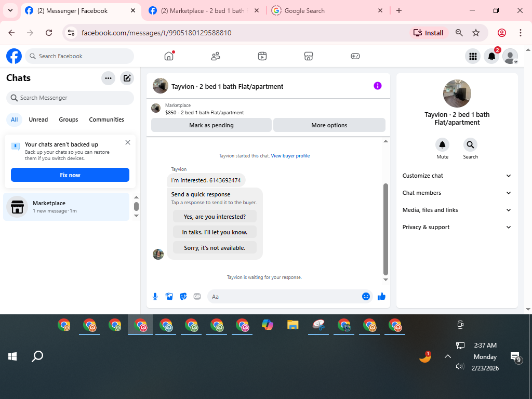Open the Chrome profile icon
The width and height of the screenshot is (532, 399).
(502, 33)
